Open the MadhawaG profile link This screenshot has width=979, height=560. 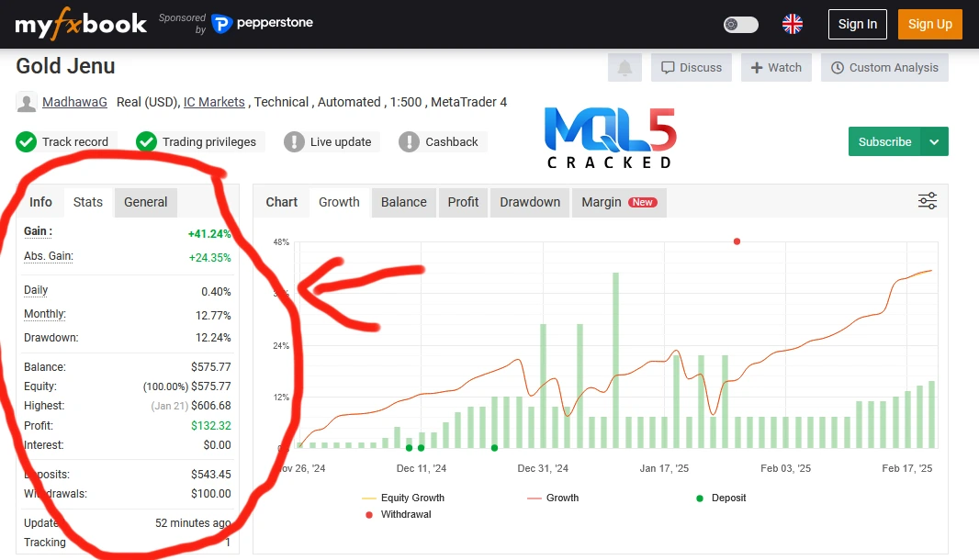[75, 103]
